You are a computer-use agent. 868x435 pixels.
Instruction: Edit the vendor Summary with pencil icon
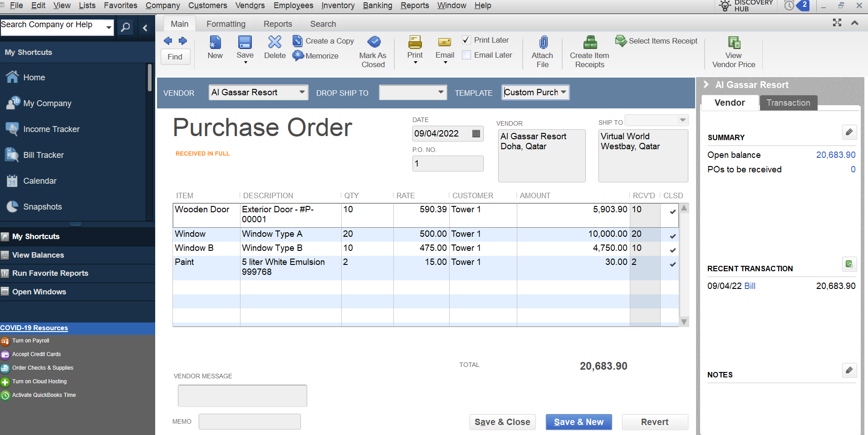pyautogui.click(x=849, y=132)
